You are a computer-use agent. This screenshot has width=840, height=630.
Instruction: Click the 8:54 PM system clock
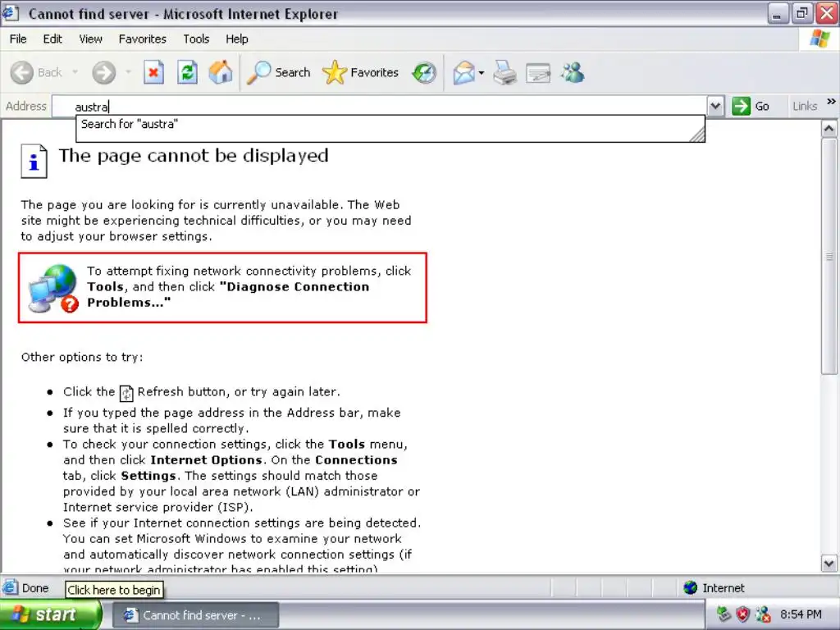801,614
